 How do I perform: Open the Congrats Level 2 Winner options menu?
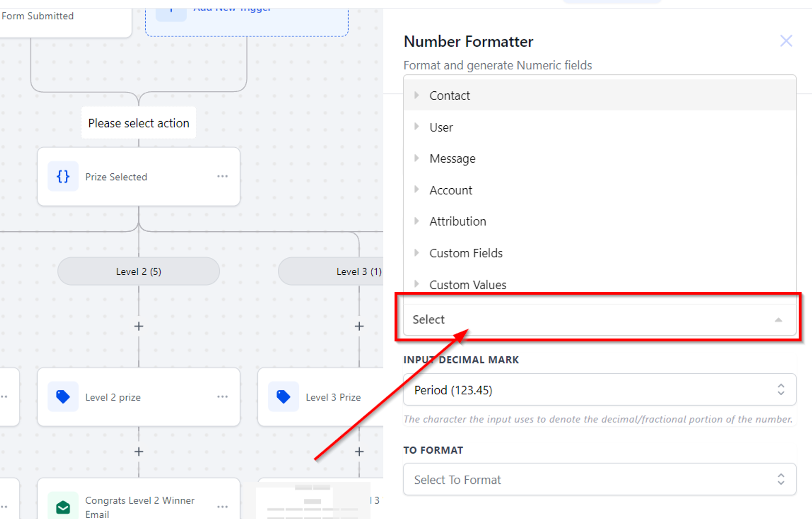click(x=222, y=507)
